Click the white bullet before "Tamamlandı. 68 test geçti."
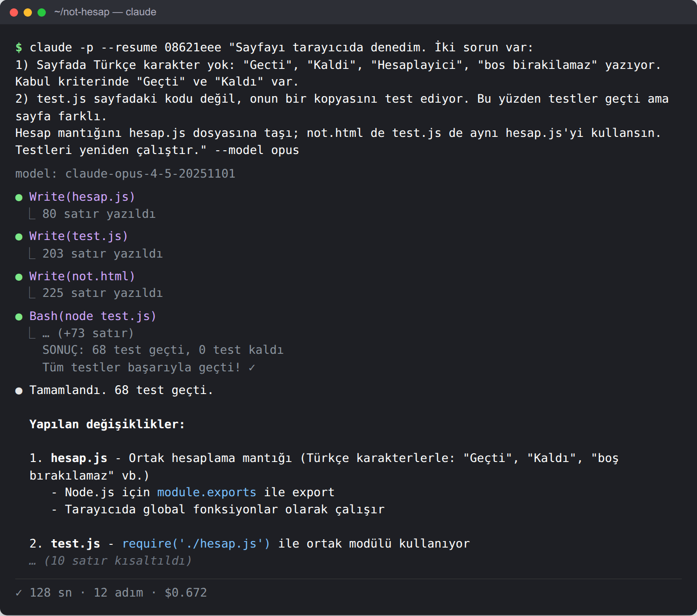The image size is (697, 616). pyautogui.click(x=19, y=391)
